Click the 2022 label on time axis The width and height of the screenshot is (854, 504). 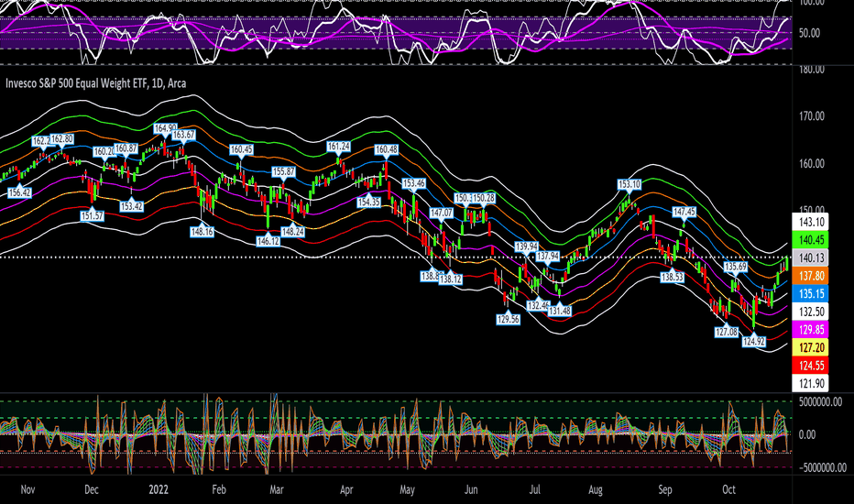159,489
